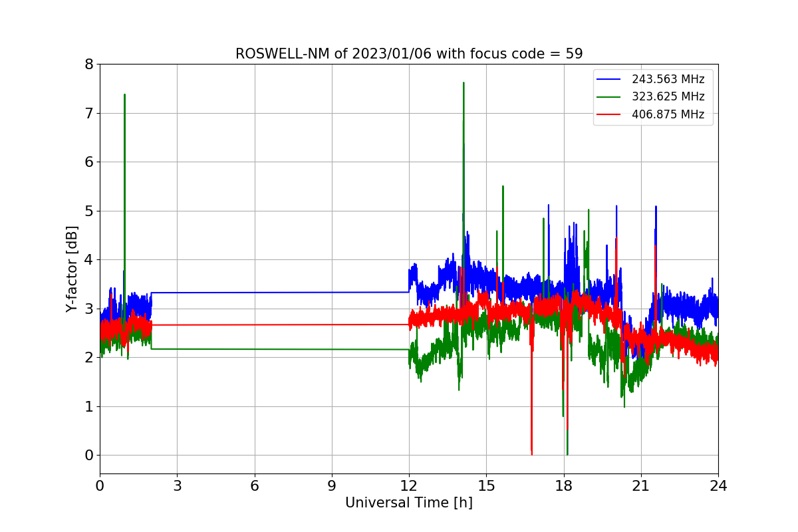Image resolution: width=798 pixels, height=532 pixels.
Task: Click the flat green line segment between 3 and 12 h
Action: click(280, 349)
